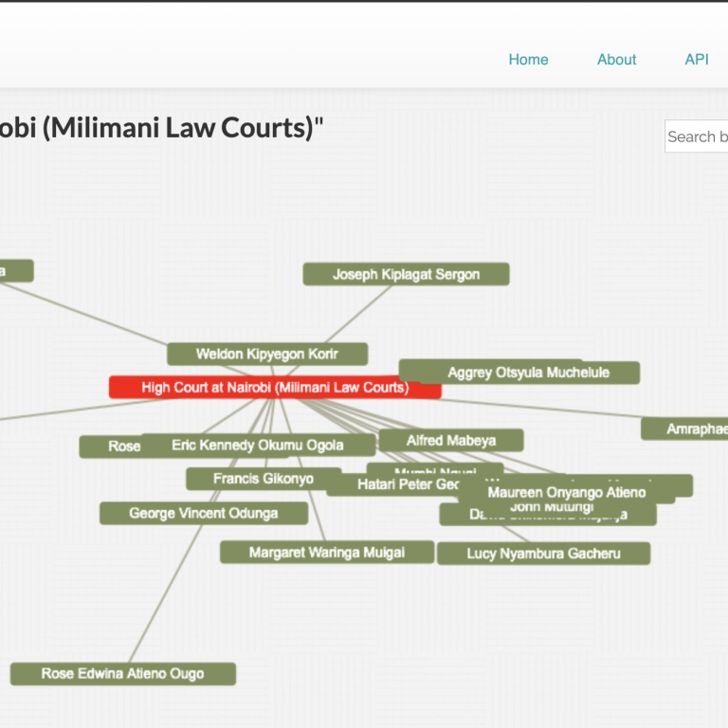Click into the Search input field
Viewport: 728px width, 728px height.
[697, 136]
